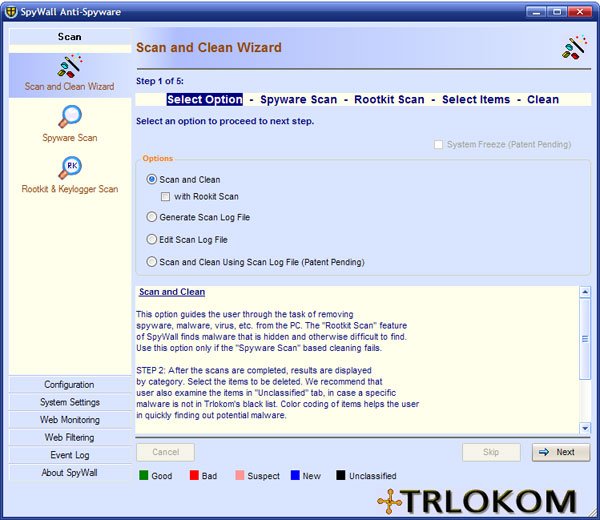The width and height of the screenshot is (600, 520).
Task: Click the description scrollbar up arrow
Action: (585, 292)
